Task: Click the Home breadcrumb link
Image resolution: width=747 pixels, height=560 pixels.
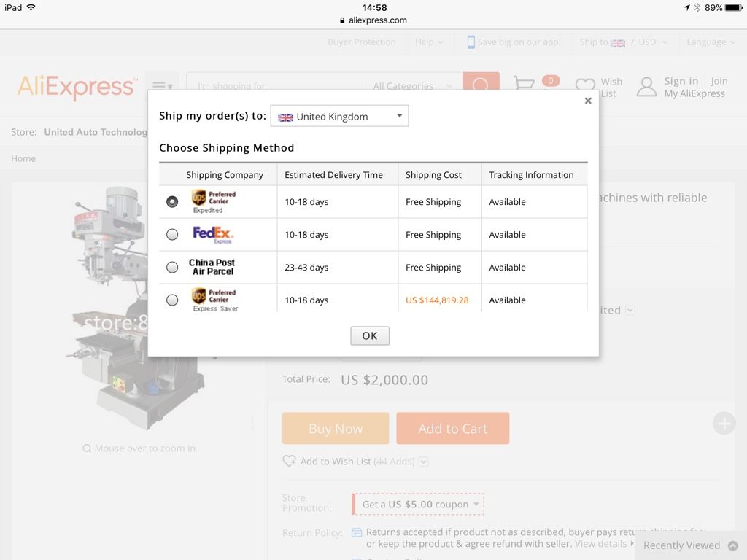Action: point(23,158)
